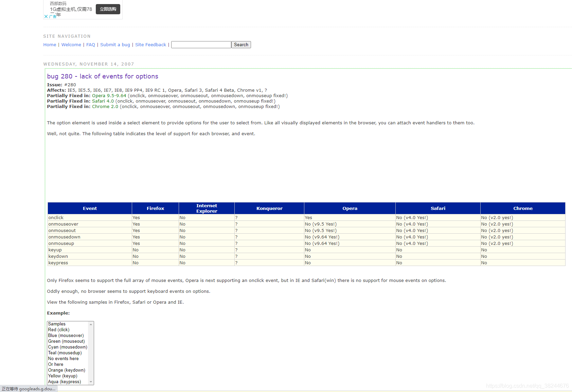The height and width of the screenshot is (392, 572).
Task: Click the keypress event cell
Action: pos(90,263)
